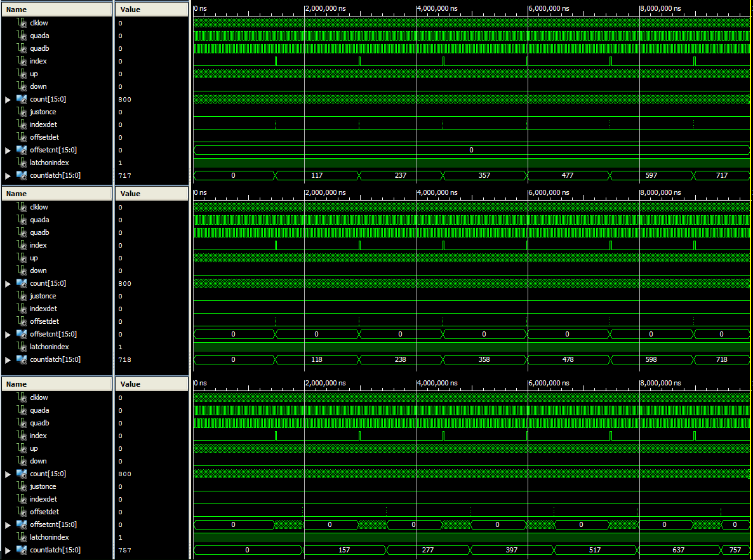The image size is (753, 560).
Task: Click count value 800 in top panel
Action: [125, 100]
